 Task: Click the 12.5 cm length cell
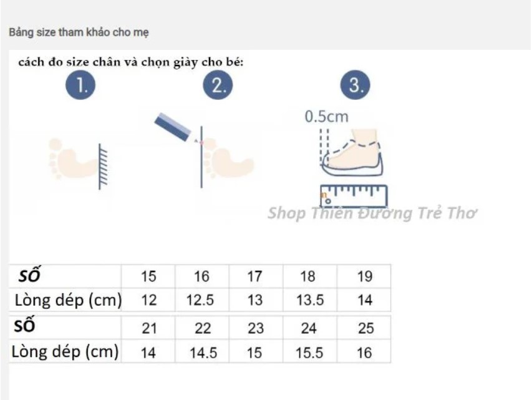click(200, 300)
